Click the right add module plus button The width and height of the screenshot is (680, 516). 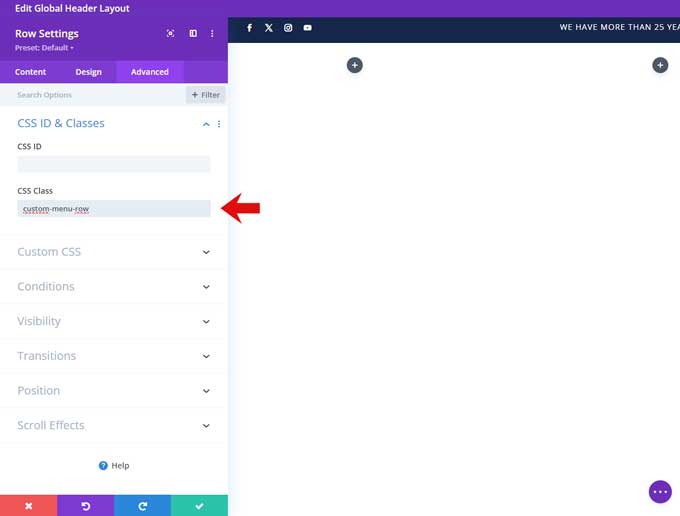tap(659, 65)
